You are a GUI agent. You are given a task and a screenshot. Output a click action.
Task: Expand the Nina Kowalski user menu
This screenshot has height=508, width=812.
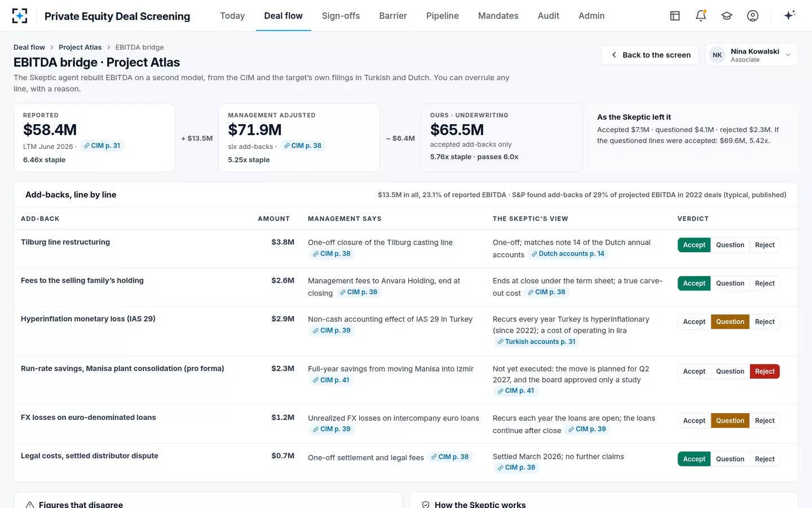752,55
